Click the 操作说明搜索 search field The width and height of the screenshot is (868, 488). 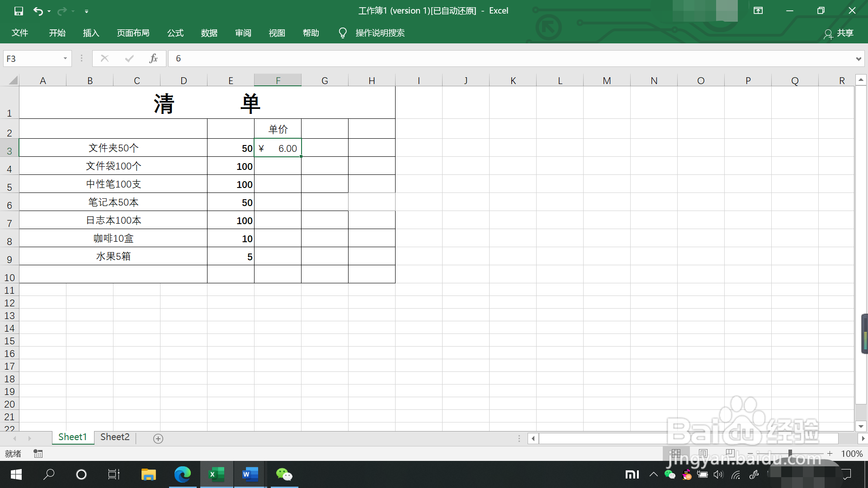point(380,33)
